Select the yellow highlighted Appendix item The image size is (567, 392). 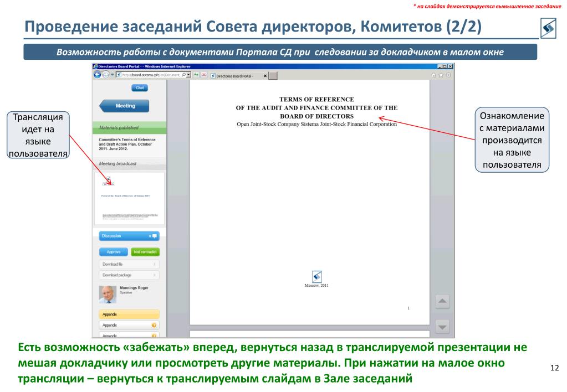coord(129,314)
